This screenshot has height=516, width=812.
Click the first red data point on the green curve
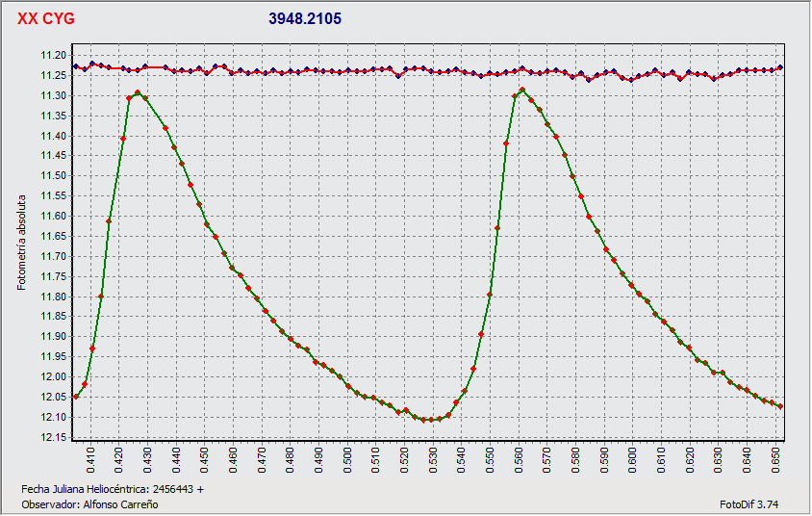click(x=76, y=397)
